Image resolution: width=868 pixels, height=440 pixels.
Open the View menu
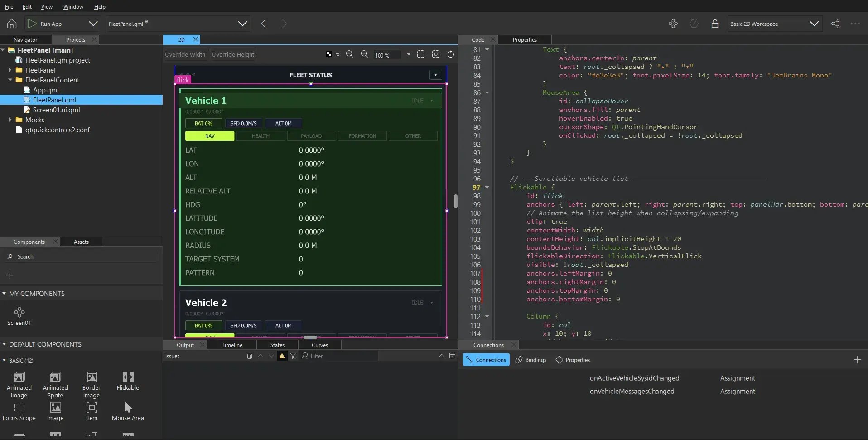tap(47, 7)
